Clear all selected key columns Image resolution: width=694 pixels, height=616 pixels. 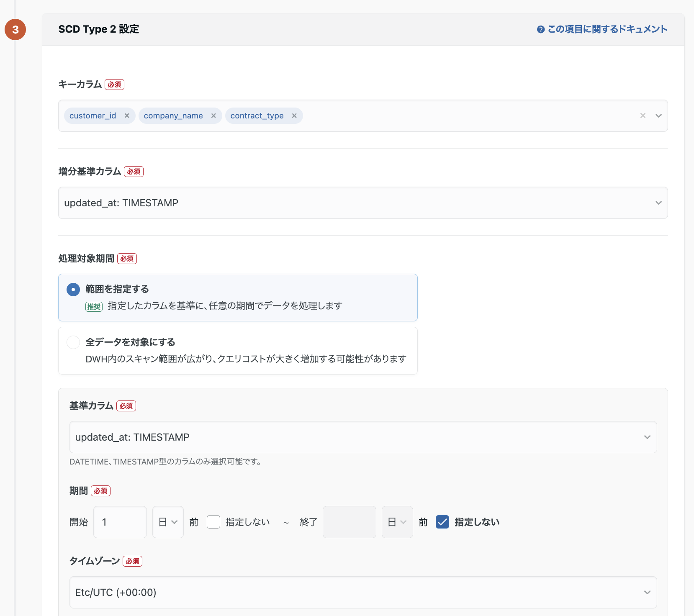643,116
